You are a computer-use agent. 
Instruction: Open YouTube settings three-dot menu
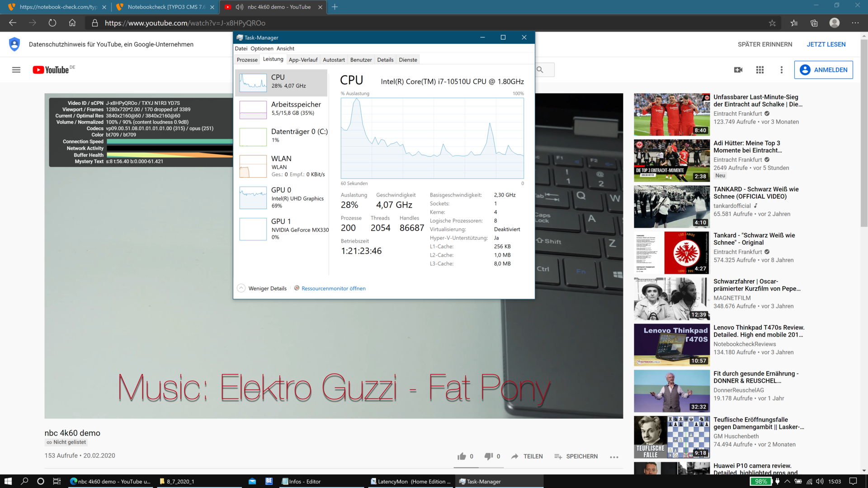[782, 70]
